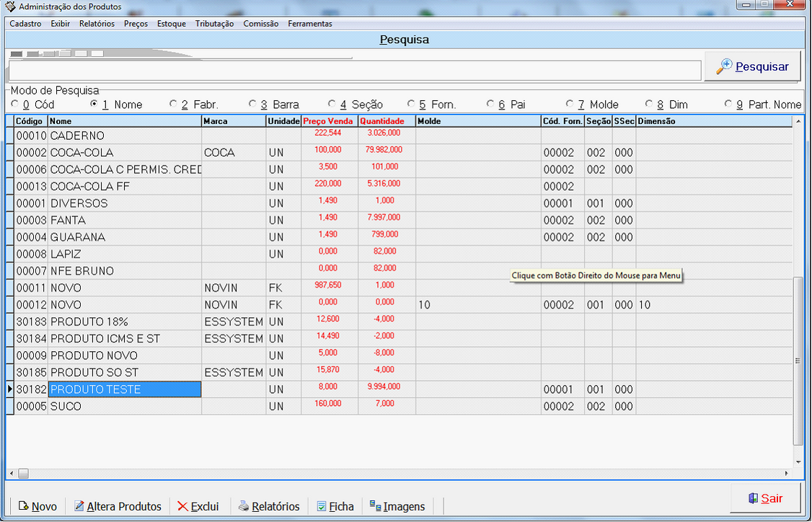Open the Imagens icon button

pyautogui.click(x=397, y=506)
